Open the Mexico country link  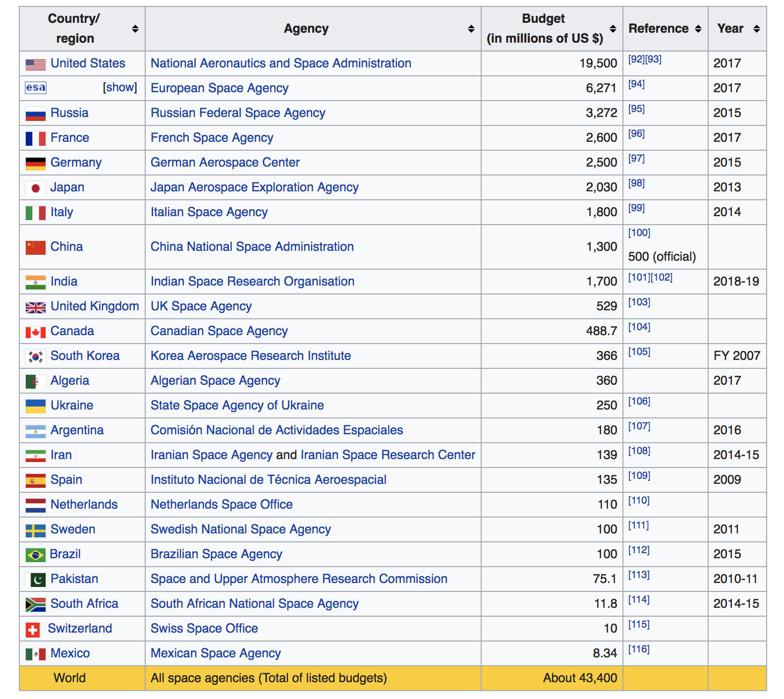click(x=70, y=653)
